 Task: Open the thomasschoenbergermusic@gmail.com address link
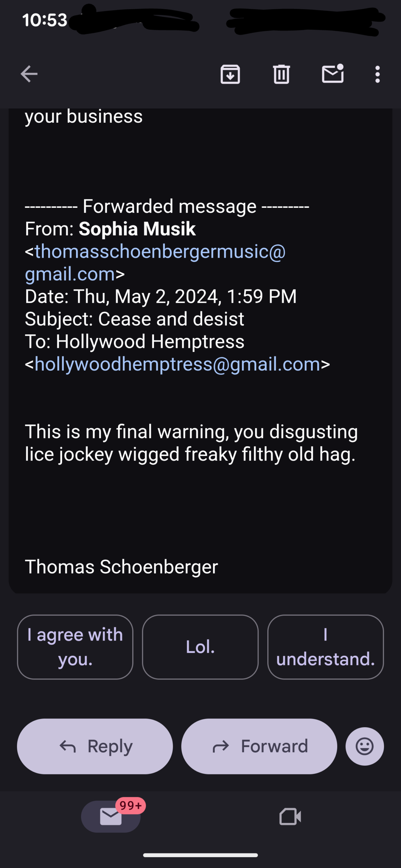(159, 252)
